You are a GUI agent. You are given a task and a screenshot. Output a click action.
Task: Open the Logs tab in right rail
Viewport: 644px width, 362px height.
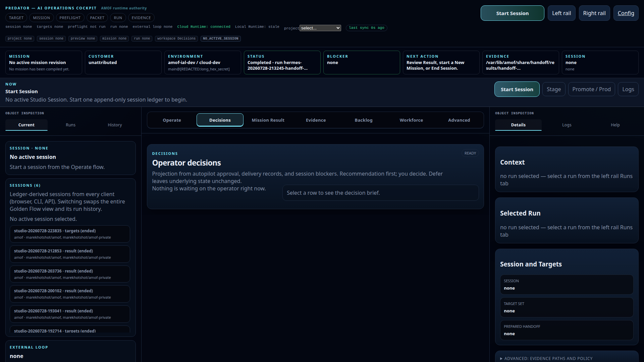click(567, 125)
